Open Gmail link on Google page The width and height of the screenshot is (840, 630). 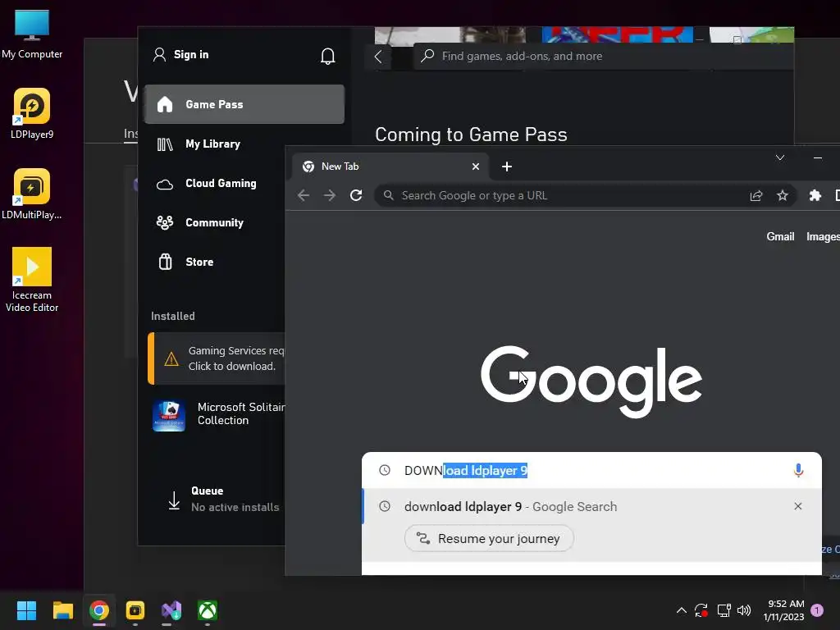click(x=780, y=237)
